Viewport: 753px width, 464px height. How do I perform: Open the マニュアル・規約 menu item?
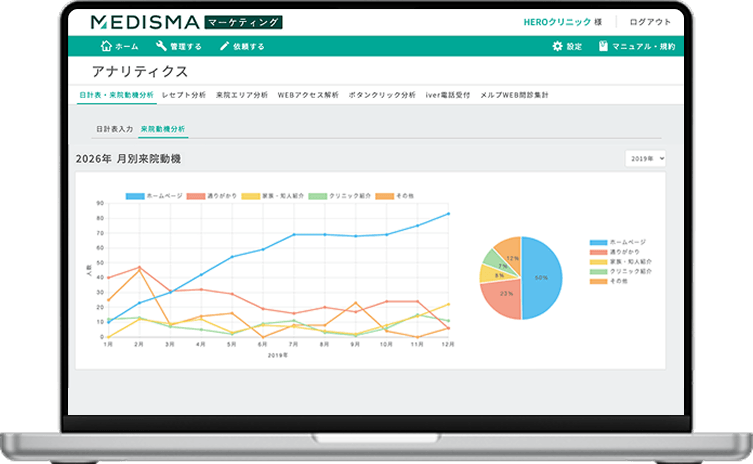click(x=637, y=46)
